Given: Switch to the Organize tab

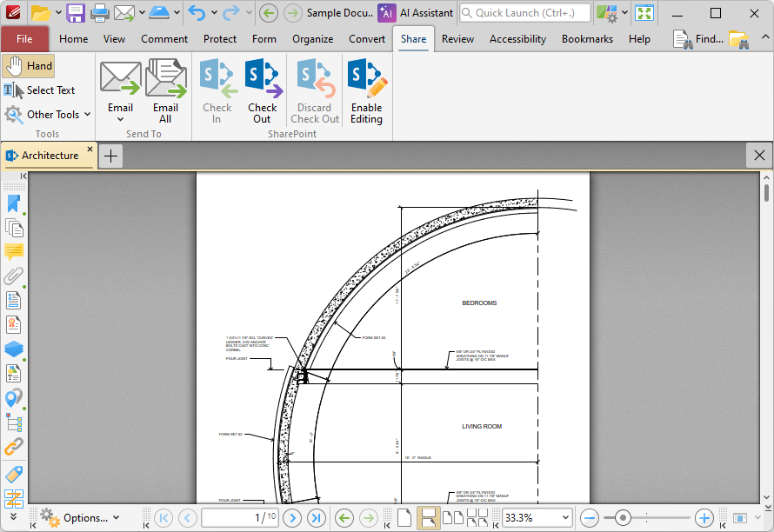Looking at the screenshot, I should [x=312, y=39].
